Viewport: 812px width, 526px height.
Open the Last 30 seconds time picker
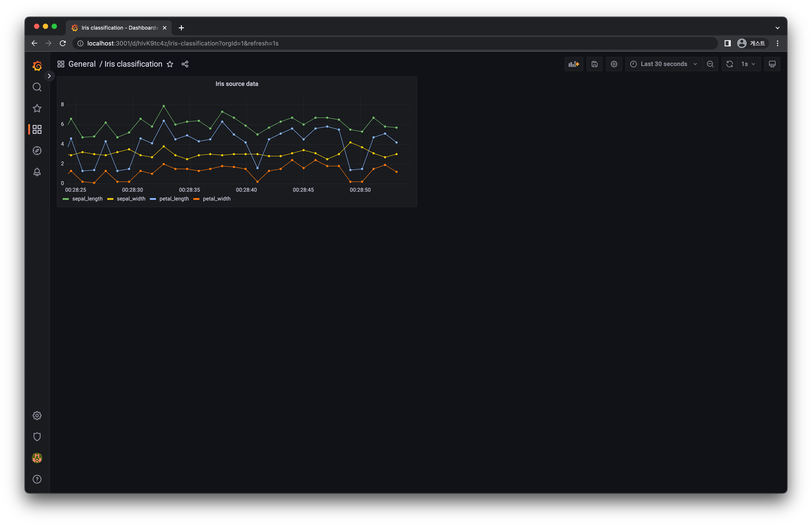click(x=664, y=64)
